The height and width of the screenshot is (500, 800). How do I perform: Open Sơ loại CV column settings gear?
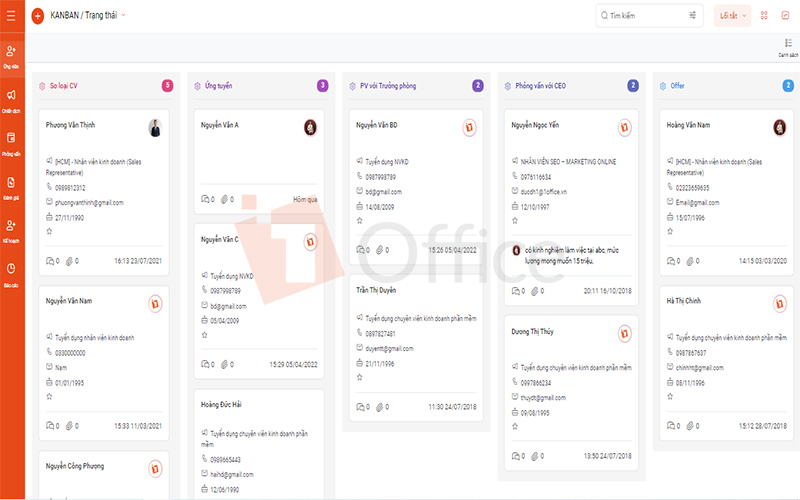[x=42, y=86]
